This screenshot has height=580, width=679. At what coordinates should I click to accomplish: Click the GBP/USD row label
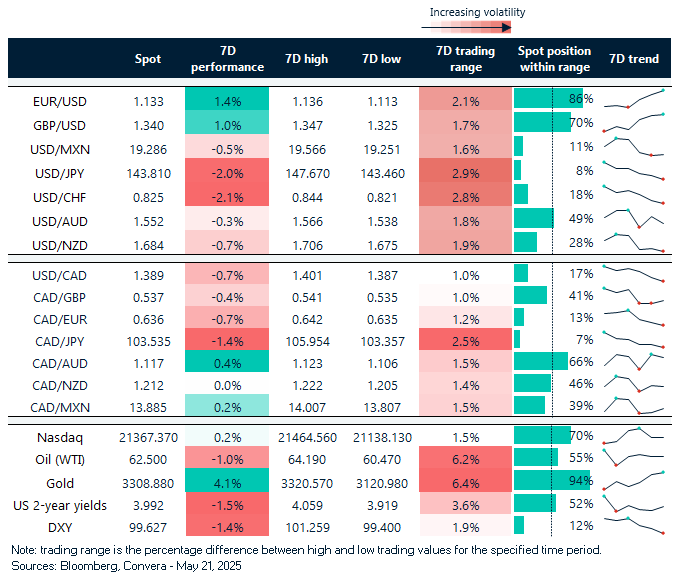[x=61, y=123]
